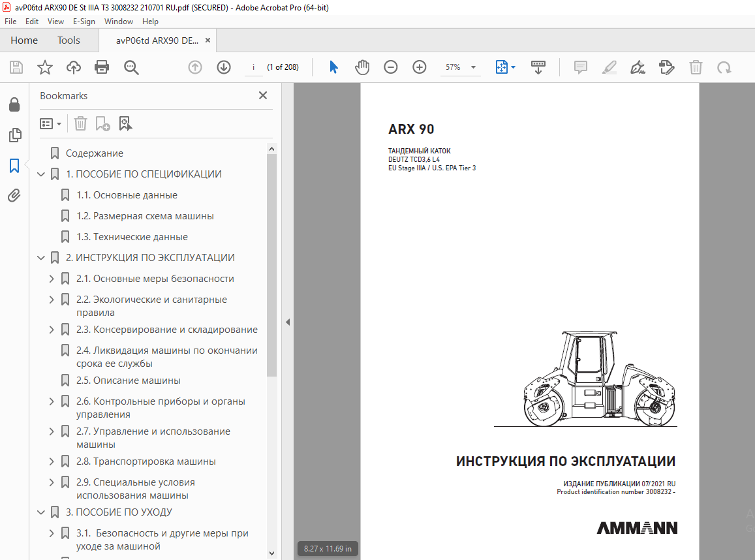Open Attachments paperclip panel
This screenshot has width=755, height=560.
[14, 196]
